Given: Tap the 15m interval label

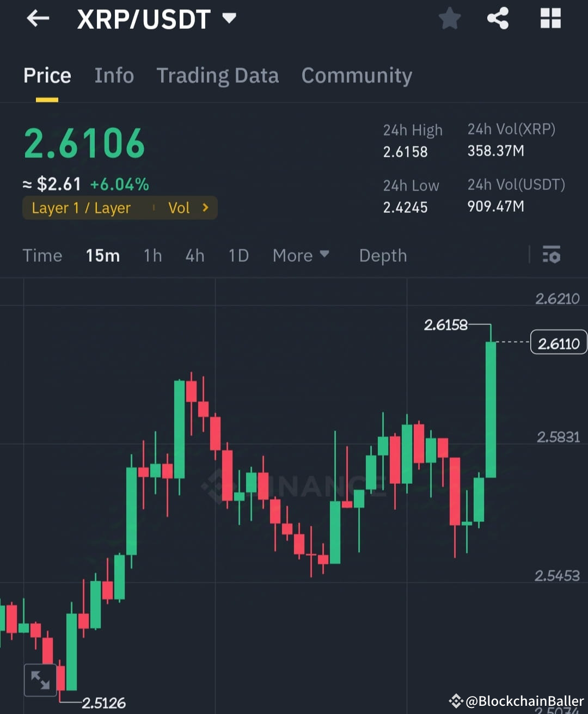Looking at the screenshot, I should [x=102, y=255].
